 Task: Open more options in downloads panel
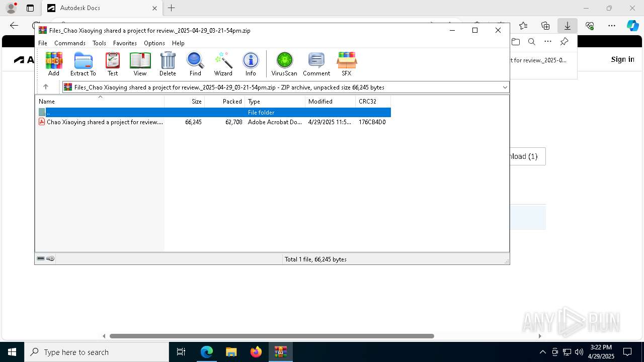coord(548,42)
